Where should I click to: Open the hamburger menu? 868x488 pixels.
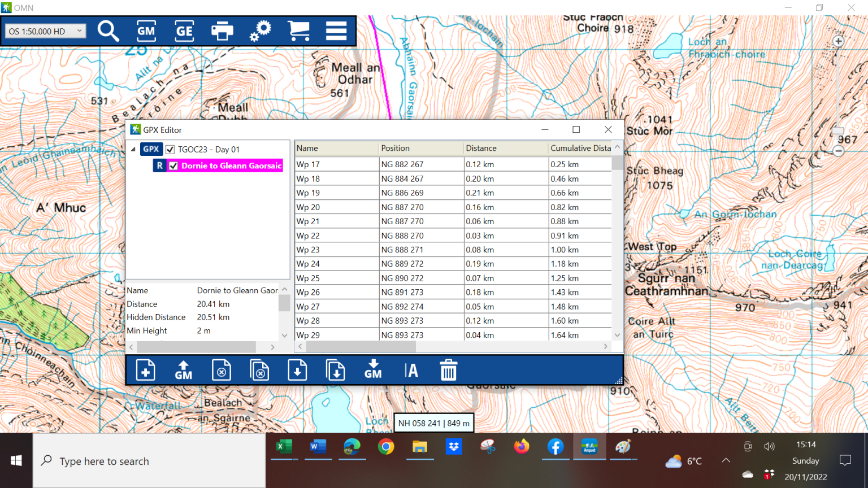[336, 31]
